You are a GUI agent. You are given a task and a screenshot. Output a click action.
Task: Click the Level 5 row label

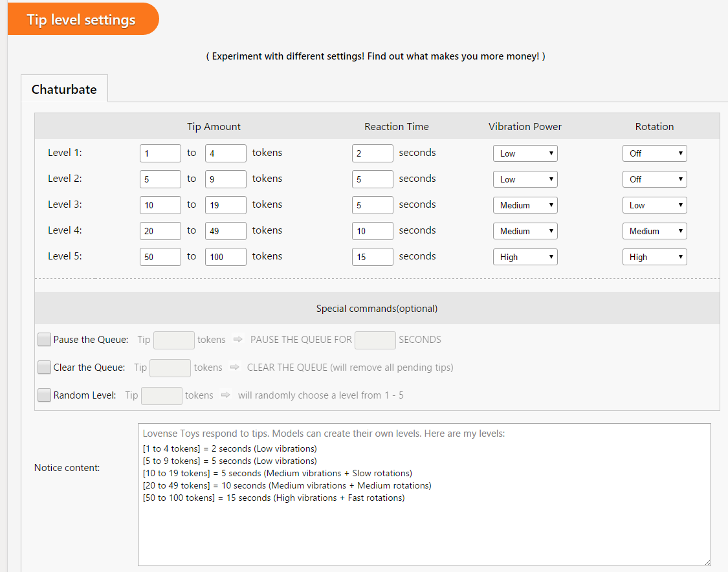click(65, 256)
